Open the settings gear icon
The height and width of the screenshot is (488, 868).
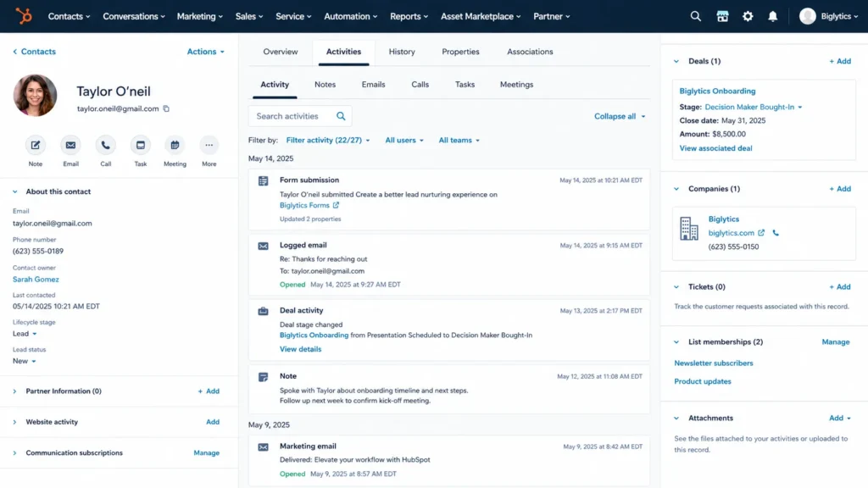pos(748,16)
